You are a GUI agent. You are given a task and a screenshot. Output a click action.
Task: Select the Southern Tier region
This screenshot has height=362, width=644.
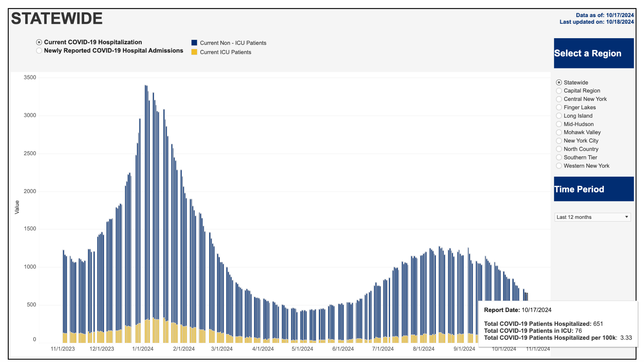click(x=559, y=158)
